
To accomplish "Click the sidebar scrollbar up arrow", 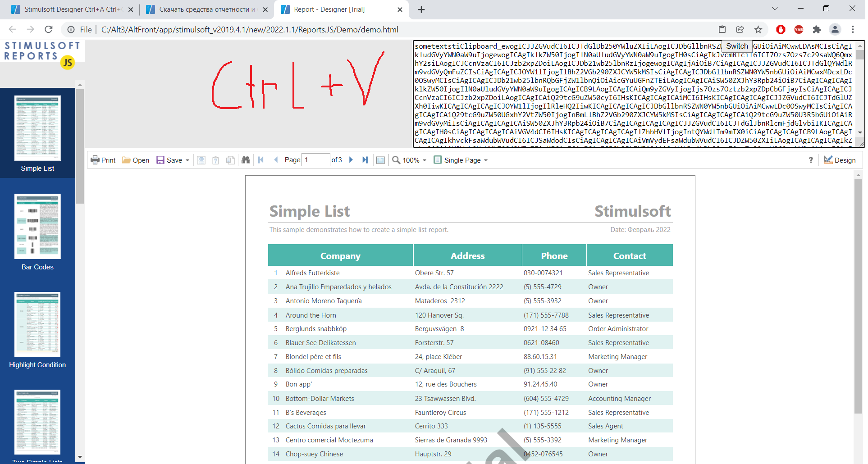I will click(x=80, y=85).
